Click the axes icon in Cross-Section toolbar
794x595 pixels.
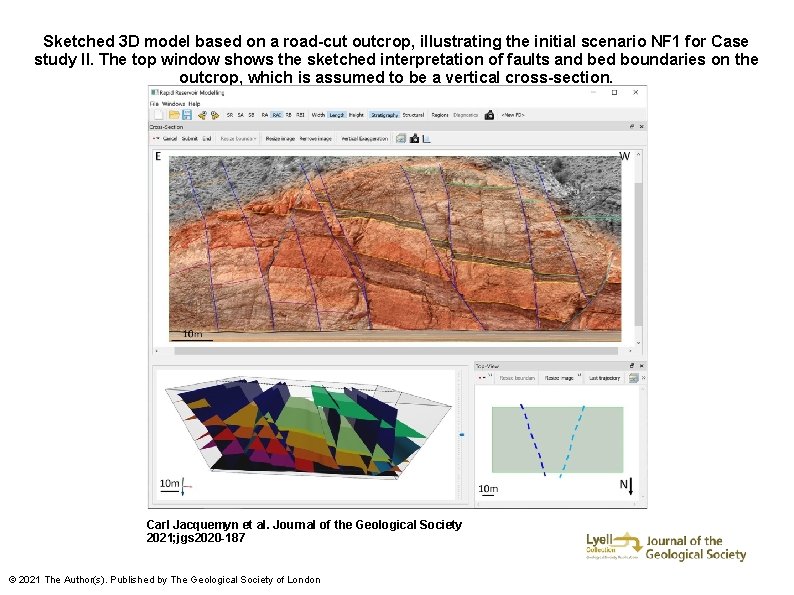tap(426, 138)
